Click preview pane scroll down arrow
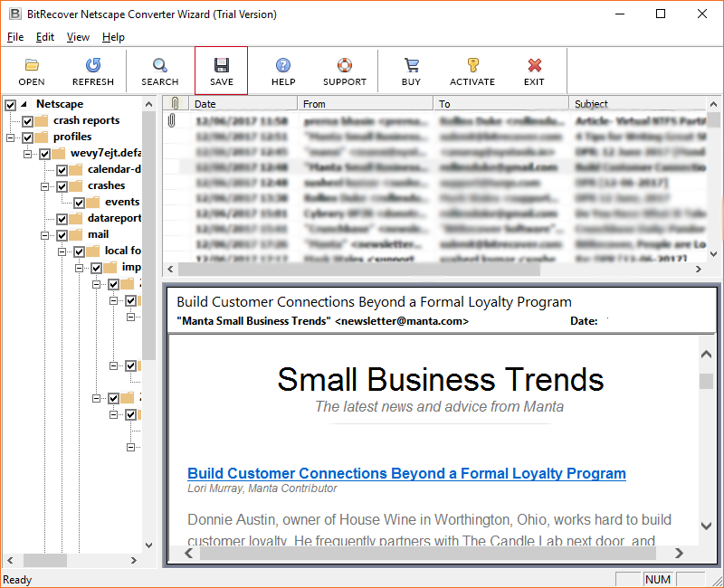This screenshot has width=724, height=588. pyautogui.click(x=706, y=526)
